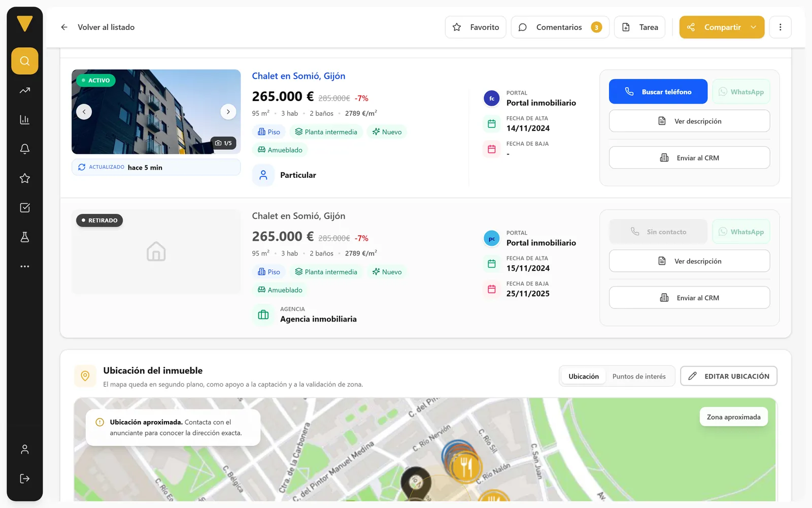Image resolution: width=812 pixels, height=508 pixels.
Task: Click the retired listing placeholder image
Action: [x=156, y=252]
